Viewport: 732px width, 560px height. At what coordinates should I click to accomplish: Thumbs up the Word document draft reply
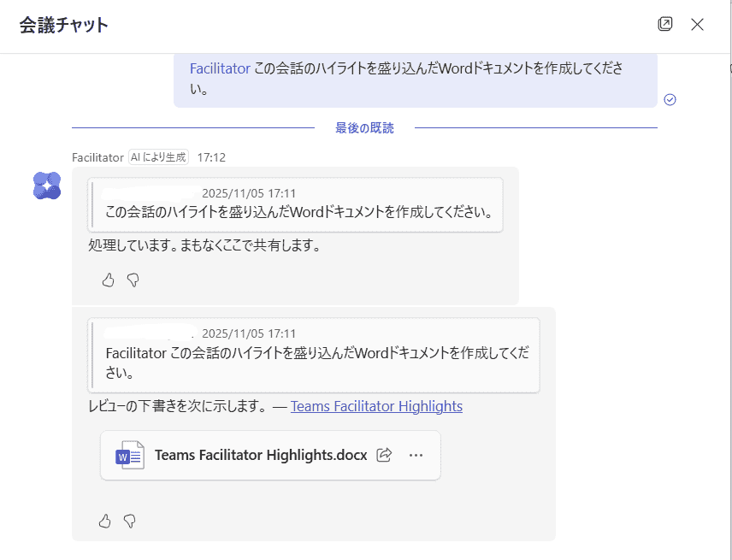click(105, 520)
